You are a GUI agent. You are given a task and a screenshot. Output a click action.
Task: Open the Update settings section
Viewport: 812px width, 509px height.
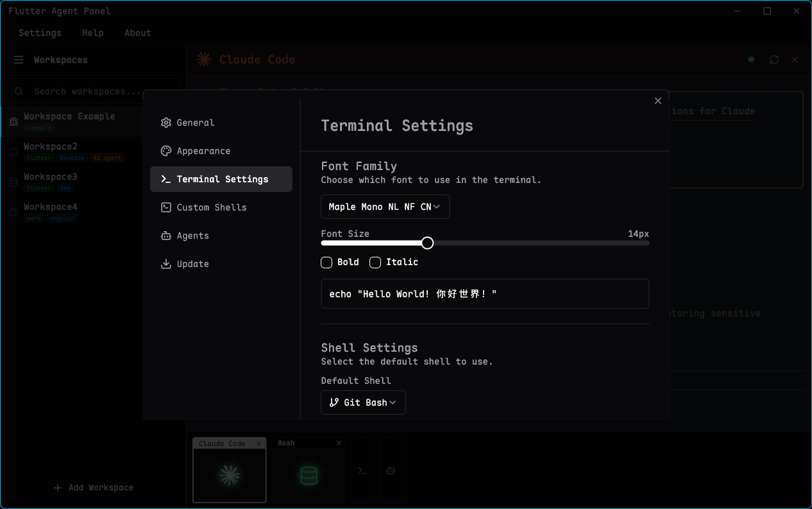[x=221, y=264]
